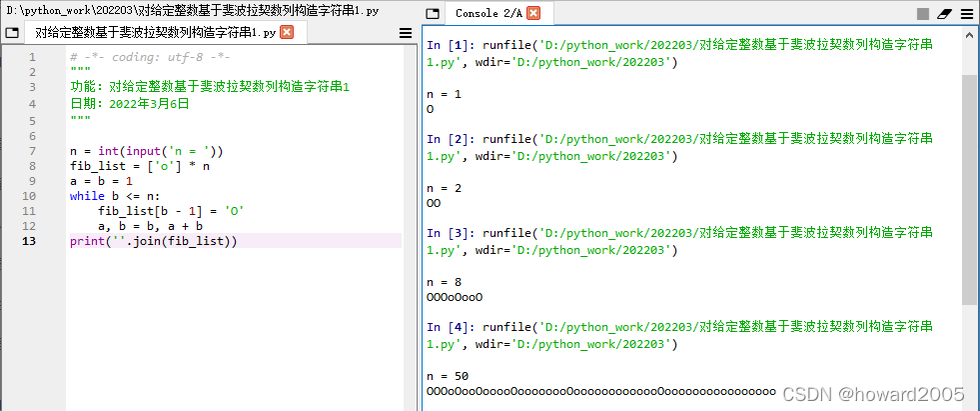Viewport: 980px width, 411px height.
Task: Click the coding utf-8 comment line
Action: point(150,58)
